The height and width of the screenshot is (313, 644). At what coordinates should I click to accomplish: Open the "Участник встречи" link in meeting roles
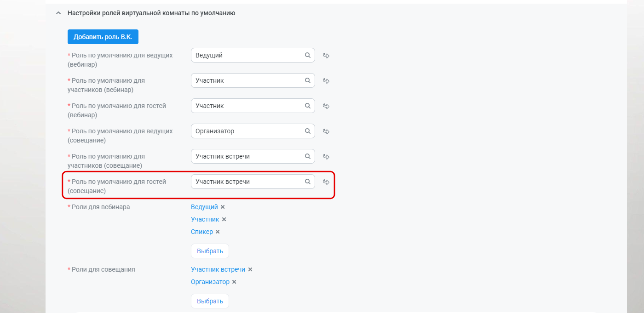218,269
